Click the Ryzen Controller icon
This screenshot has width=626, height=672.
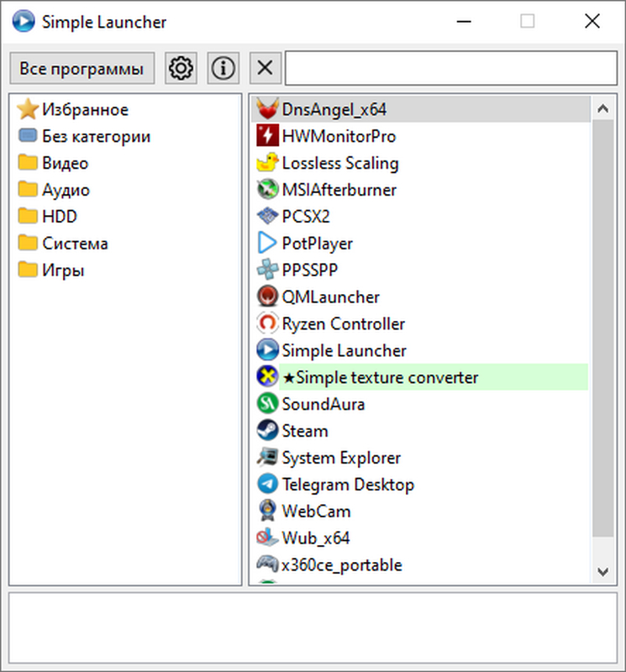(267, 323)
